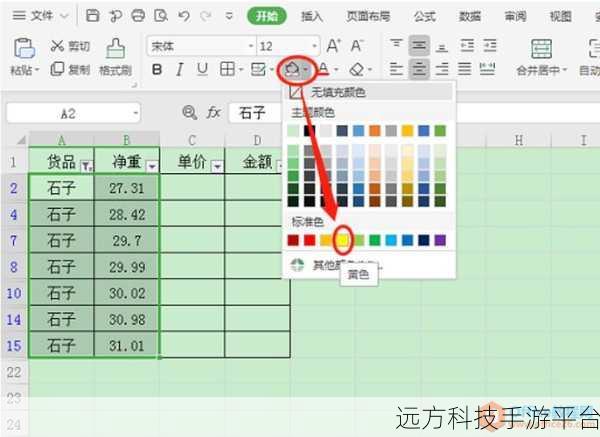The height and width of the screenshot is (437, 600).
Task: Toggle Middle vertical alignment
Action: [419, 46]
